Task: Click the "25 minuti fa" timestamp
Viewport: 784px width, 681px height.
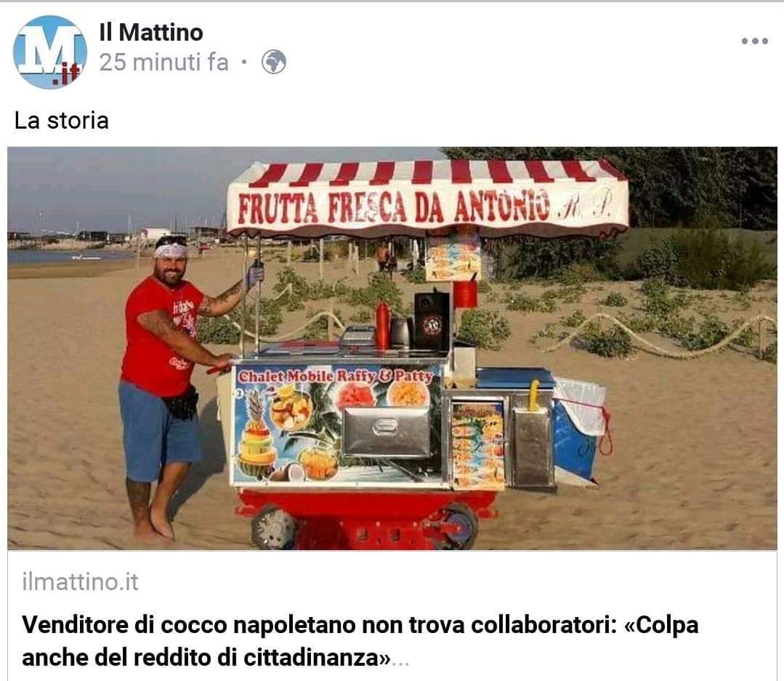Action: coord(163,63)
